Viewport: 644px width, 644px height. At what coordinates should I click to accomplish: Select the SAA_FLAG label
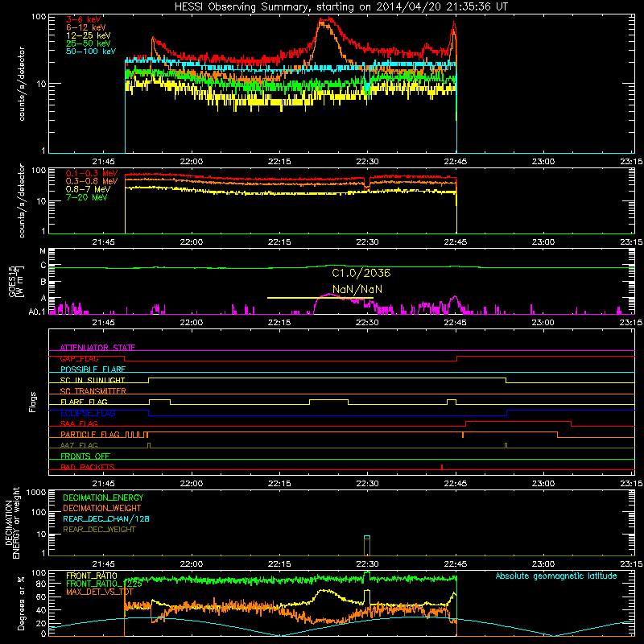coord(79,423)
